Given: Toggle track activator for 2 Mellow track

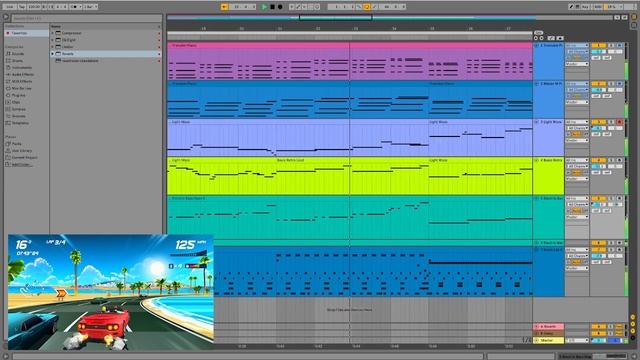Looking at the screenshot, I should pos(598,84).
